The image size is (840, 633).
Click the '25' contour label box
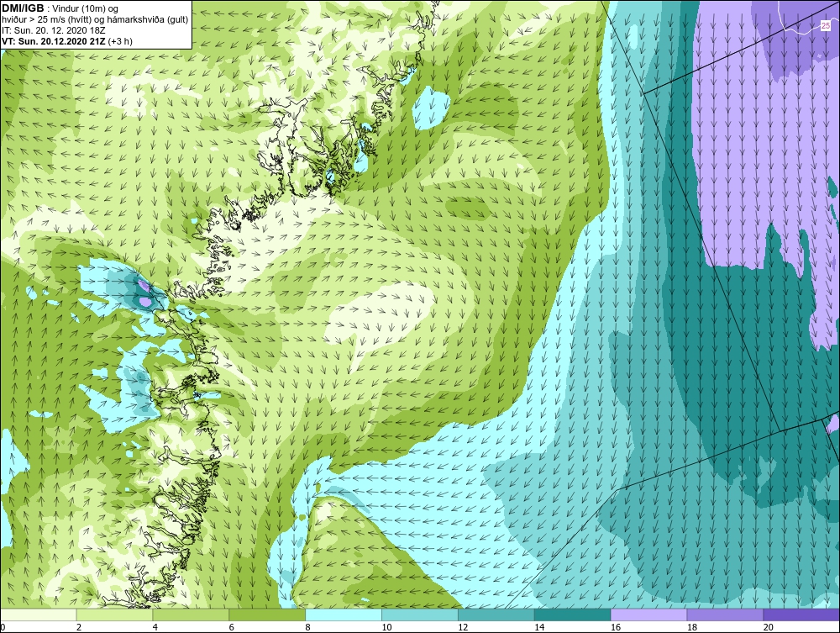pos(825,24)
